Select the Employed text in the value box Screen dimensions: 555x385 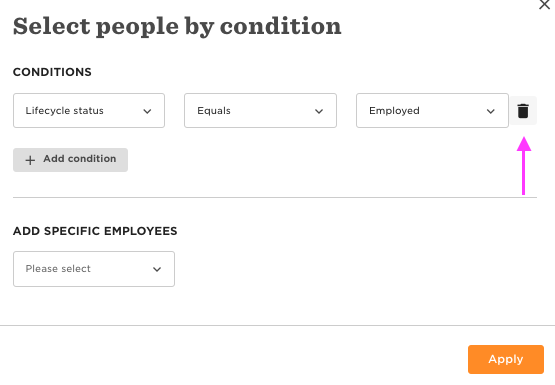[394, 111]
